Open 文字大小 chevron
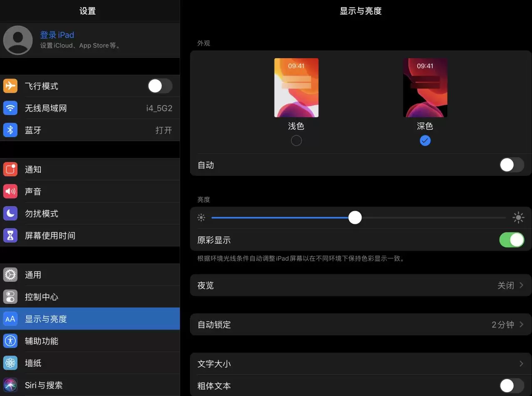 click(521, 364)
